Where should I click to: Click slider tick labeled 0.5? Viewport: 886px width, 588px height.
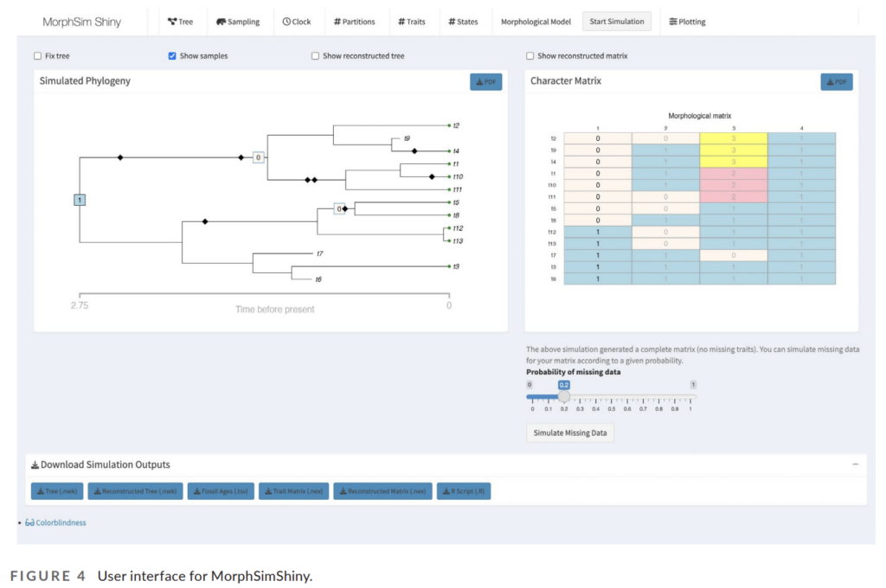click(612, 408)
